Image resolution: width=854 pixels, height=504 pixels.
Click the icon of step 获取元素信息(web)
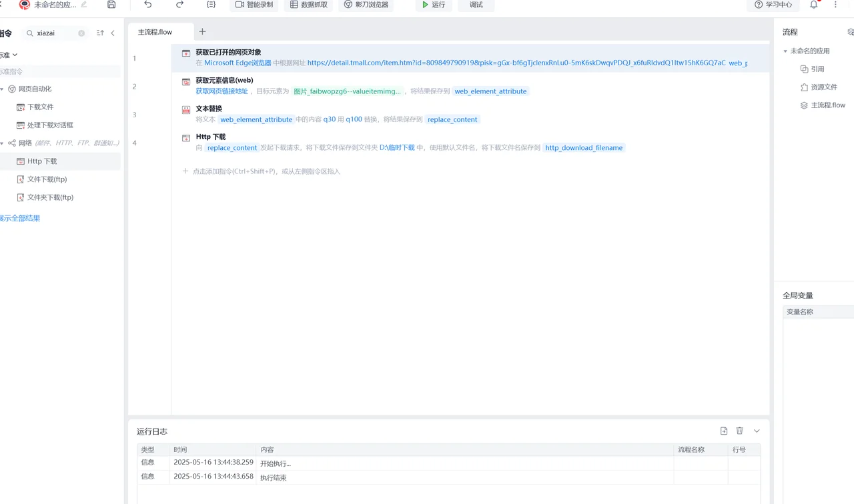click(186, 81)
